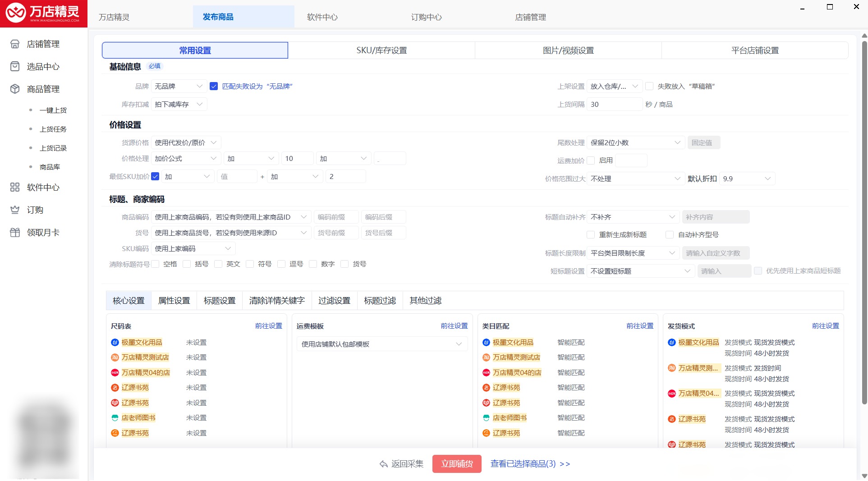Click the price add value 10 field

point(298,158)
